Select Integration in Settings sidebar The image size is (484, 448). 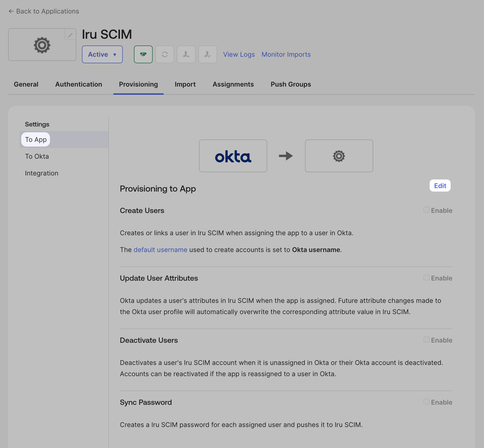[x=42, y=173]
